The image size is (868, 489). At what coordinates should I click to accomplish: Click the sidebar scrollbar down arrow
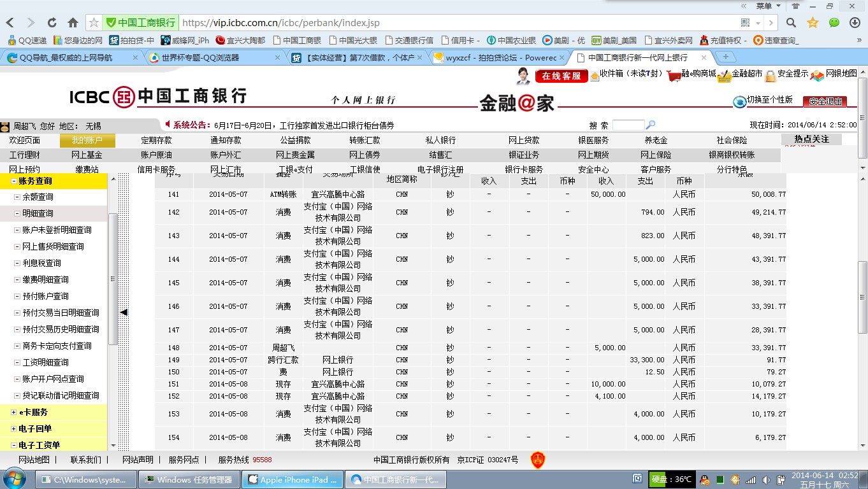[113, 446]
